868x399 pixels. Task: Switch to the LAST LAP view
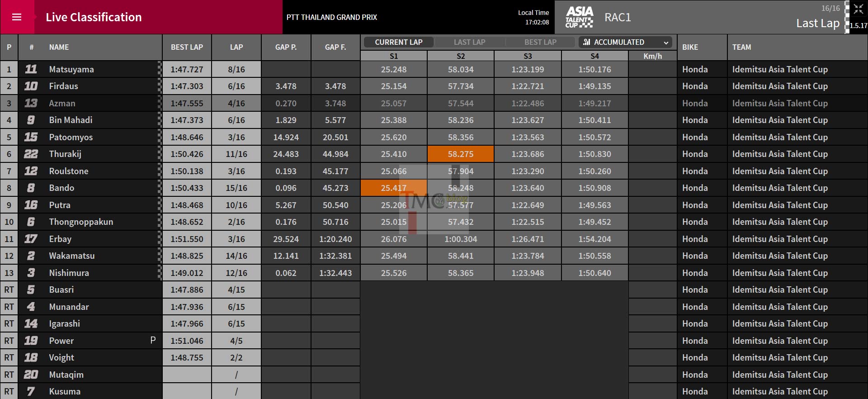pos(469,42)
